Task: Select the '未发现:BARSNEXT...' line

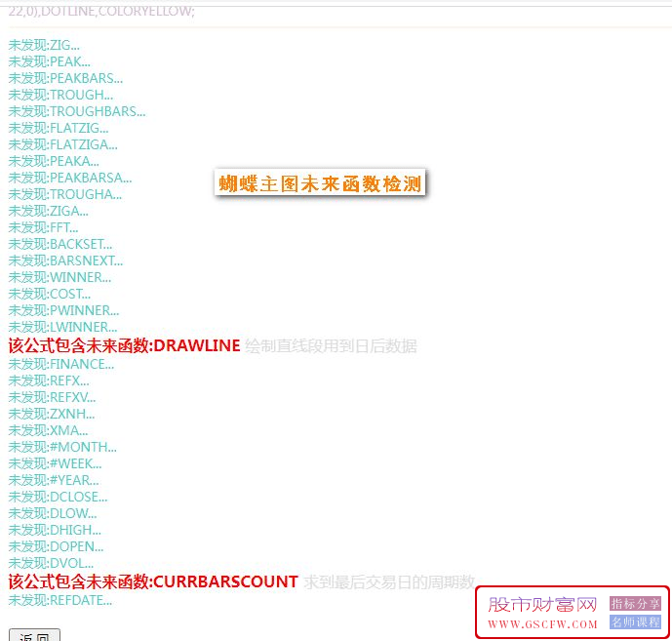Action: point(65,261)
